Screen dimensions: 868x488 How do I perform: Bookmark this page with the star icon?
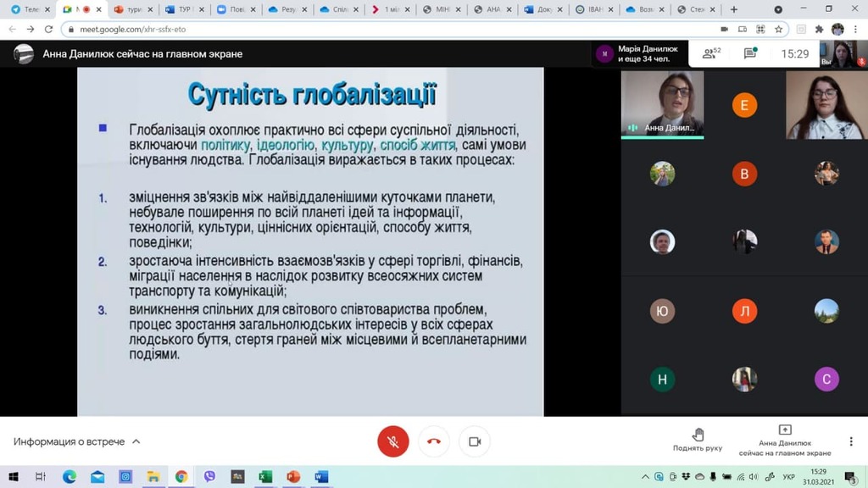[778, 29]
